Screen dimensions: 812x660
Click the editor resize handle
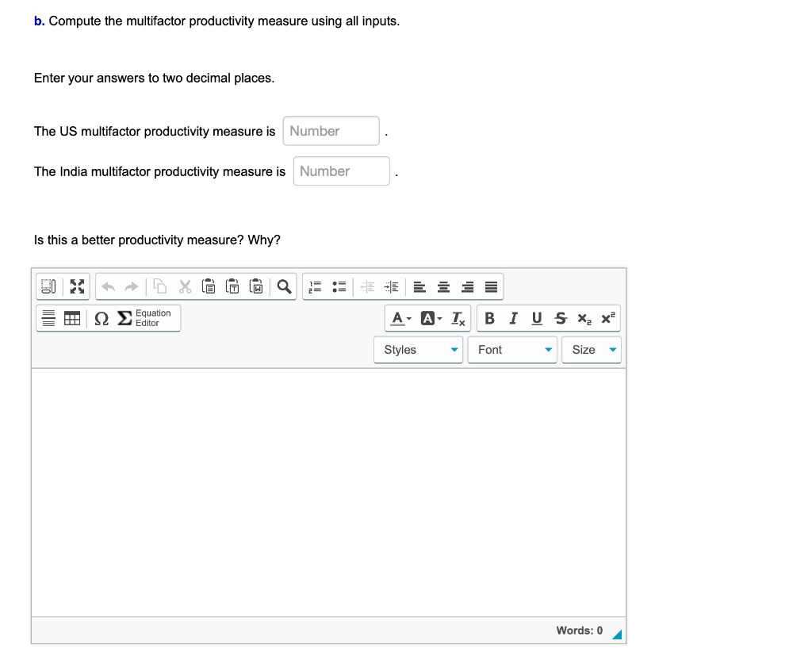[x=617, y=635]
